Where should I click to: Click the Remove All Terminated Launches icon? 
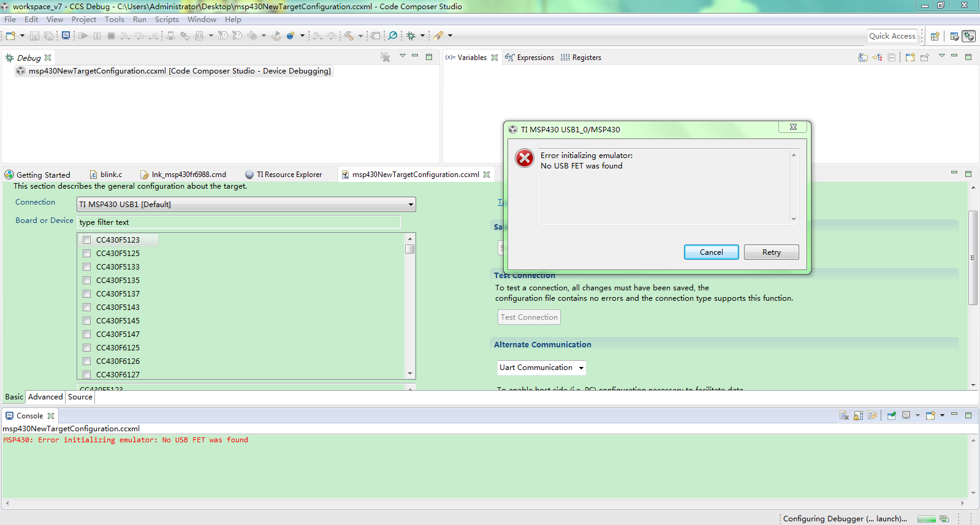385,57
